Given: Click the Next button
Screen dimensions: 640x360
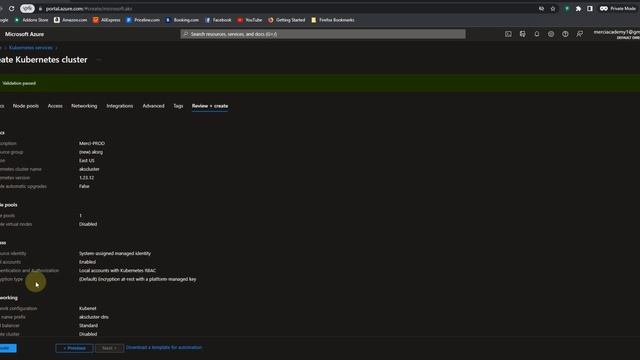Looking at the screenshot, I should point(109,348).
